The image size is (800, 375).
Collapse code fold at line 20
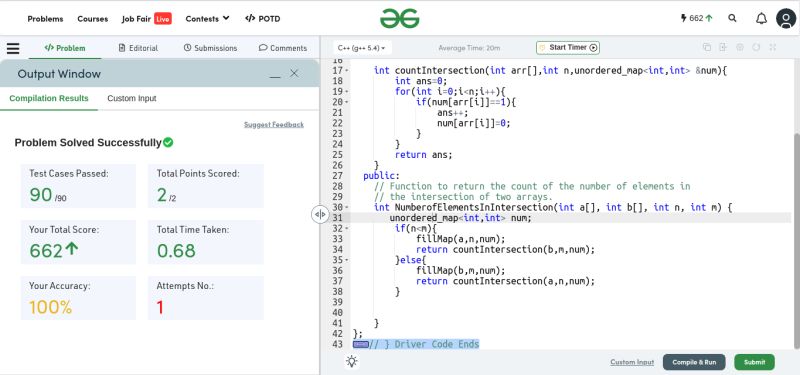[x=347, y=102]
